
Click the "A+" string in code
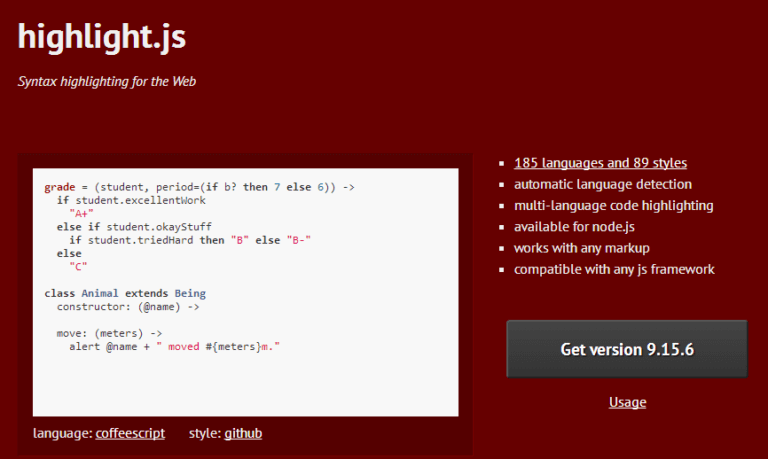click(81, 214)
